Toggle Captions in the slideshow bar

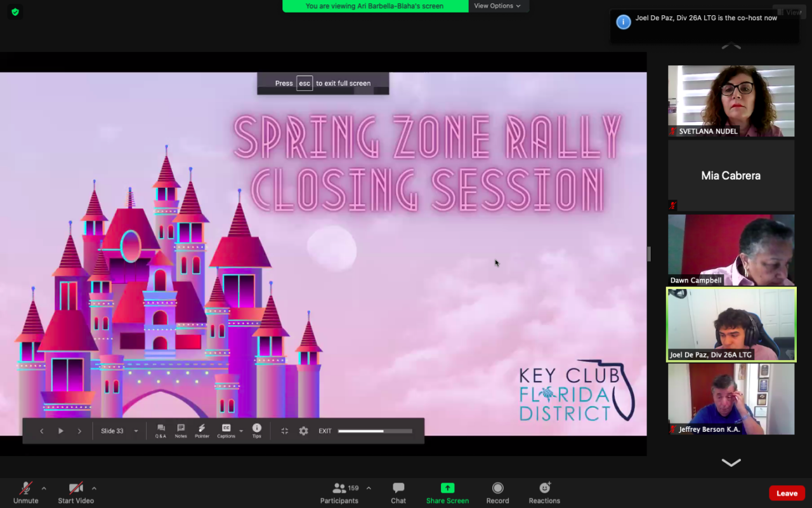(226, 431)
